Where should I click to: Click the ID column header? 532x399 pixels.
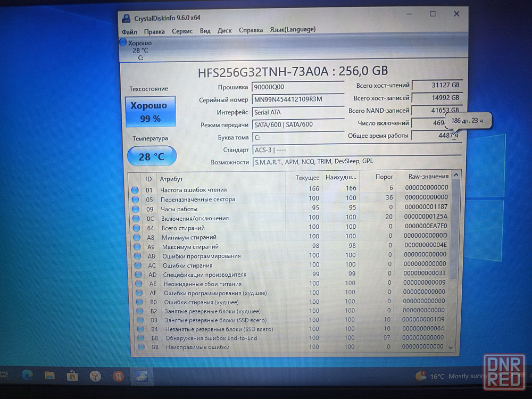coord(148,179)
